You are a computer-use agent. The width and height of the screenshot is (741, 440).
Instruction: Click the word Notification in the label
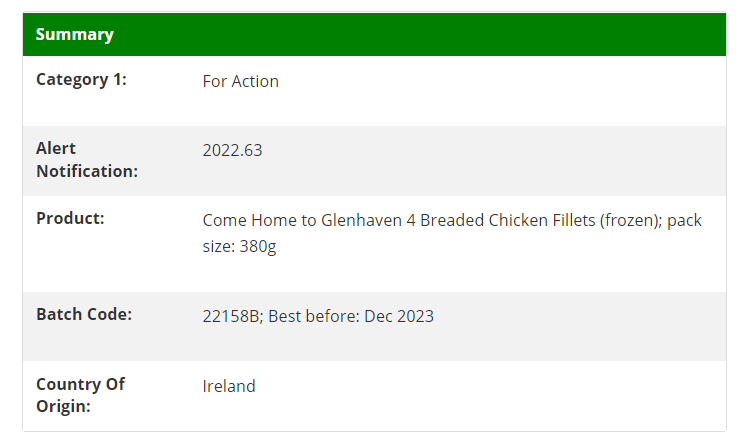87,171
